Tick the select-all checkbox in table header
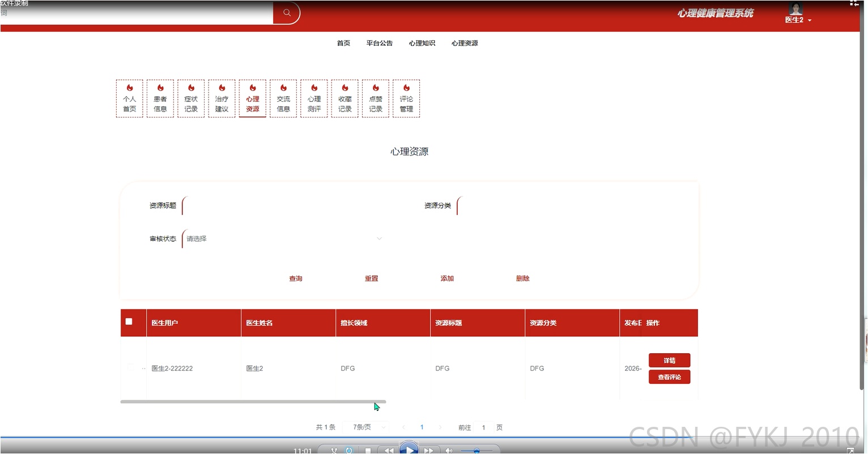Image resolution: width=868 pixels, height=454 pixels. (129, 322)
